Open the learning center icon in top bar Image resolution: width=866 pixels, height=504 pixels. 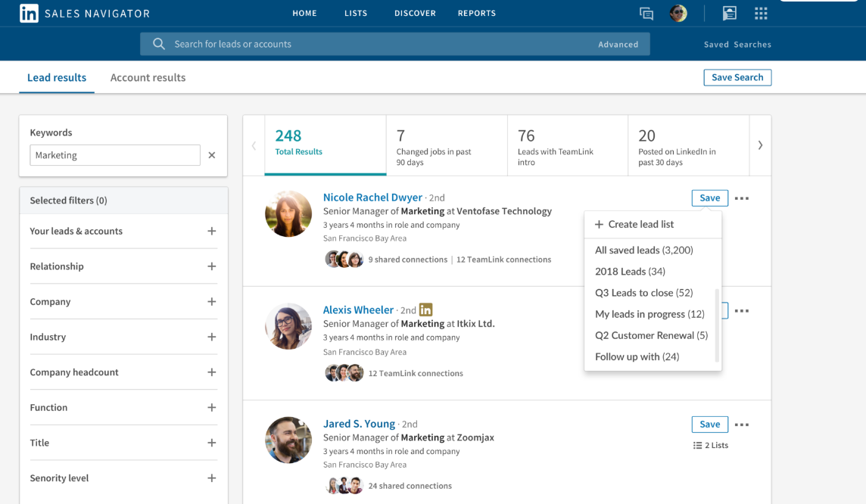coord(730,14)
